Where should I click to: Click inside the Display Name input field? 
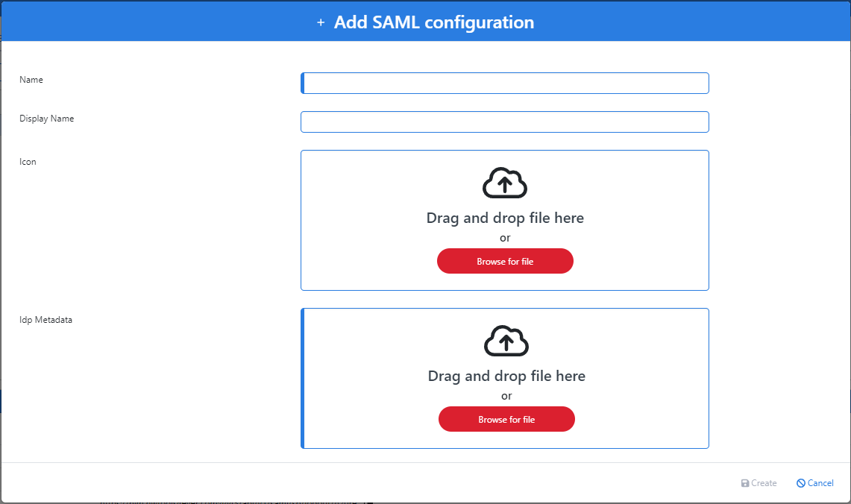505,122
